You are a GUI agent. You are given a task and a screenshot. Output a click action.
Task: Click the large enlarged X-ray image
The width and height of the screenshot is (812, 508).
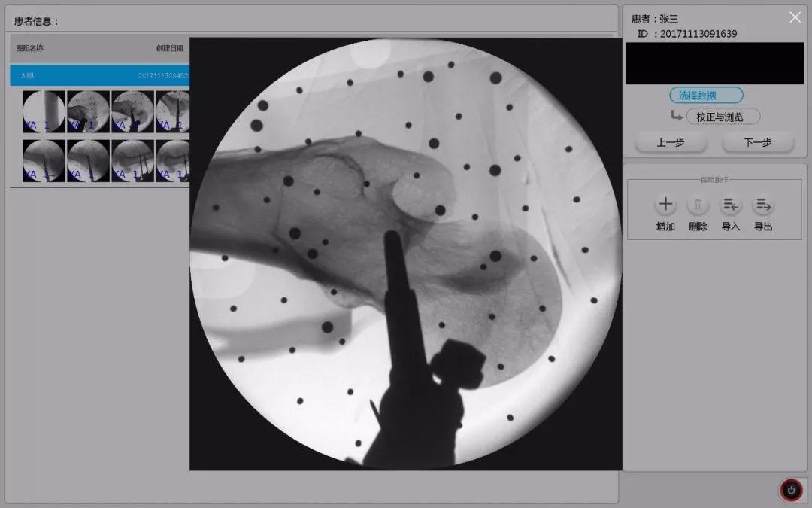pos(406,254)
